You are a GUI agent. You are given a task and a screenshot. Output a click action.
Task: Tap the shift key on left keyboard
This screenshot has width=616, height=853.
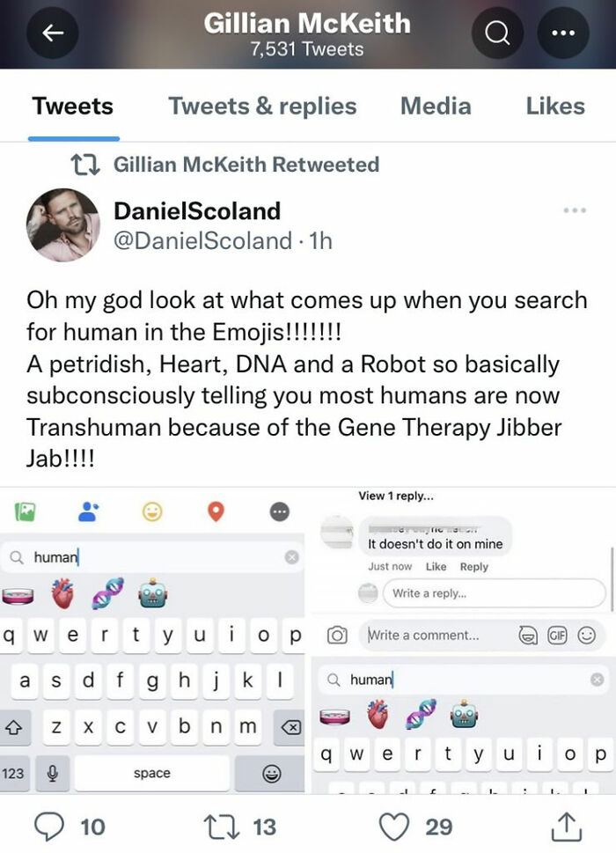(x=13, y=727)
